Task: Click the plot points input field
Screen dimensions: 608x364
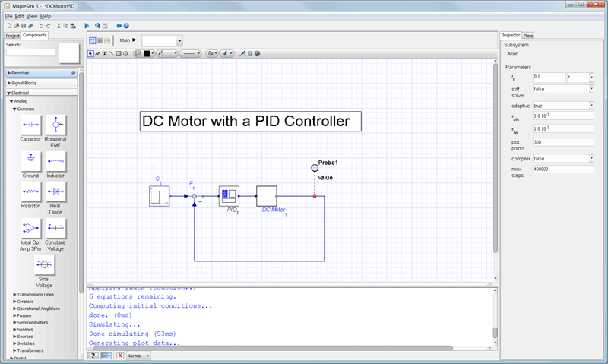Action: pyautogui.click(x=562, y=142)
